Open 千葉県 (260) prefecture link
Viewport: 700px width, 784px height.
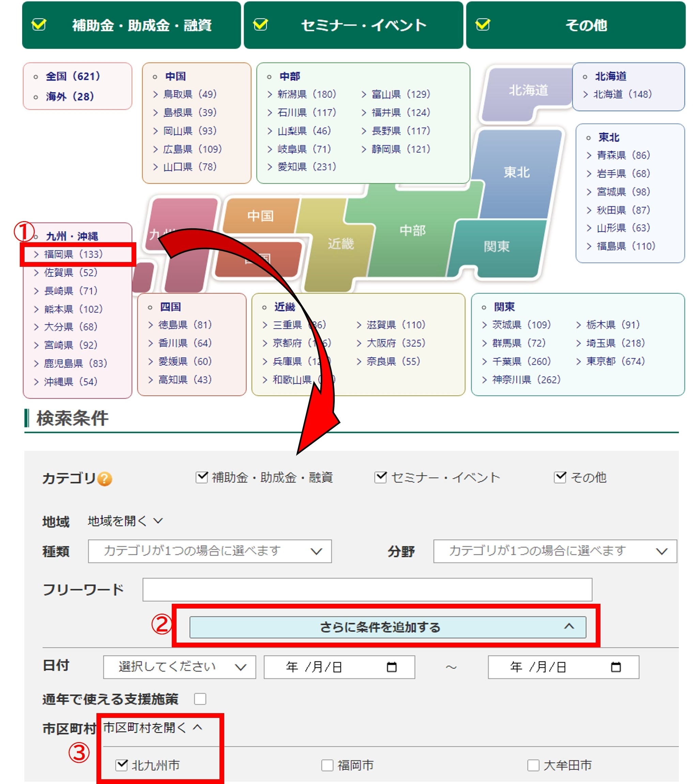tap(521, 362)
